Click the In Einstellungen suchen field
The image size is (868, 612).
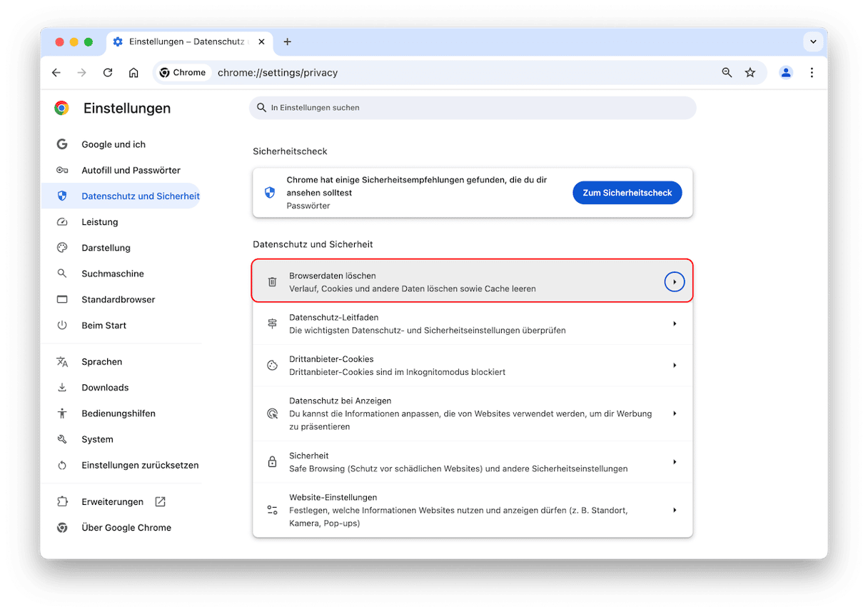[473, 108]
